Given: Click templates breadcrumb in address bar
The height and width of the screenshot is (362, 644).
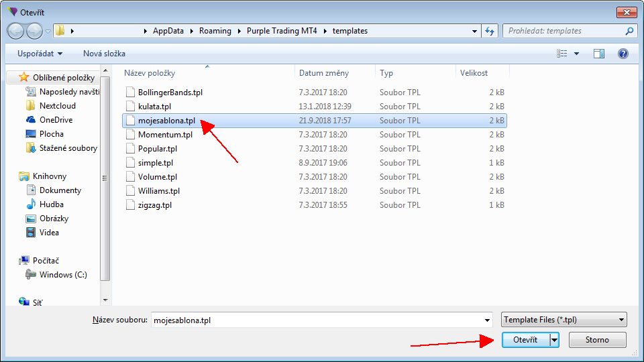Looking at the screenshot, I should 350,31.
